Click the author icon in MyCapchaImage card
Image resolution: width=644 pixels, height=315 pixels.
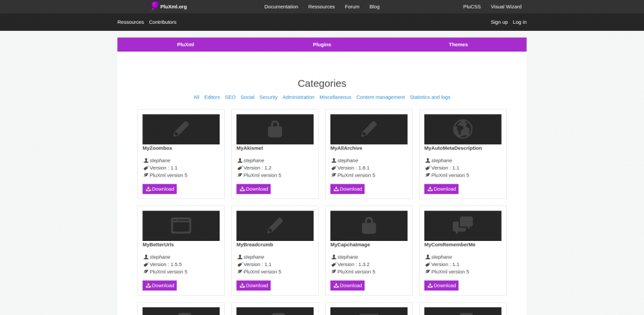click(x=334, y=257)
